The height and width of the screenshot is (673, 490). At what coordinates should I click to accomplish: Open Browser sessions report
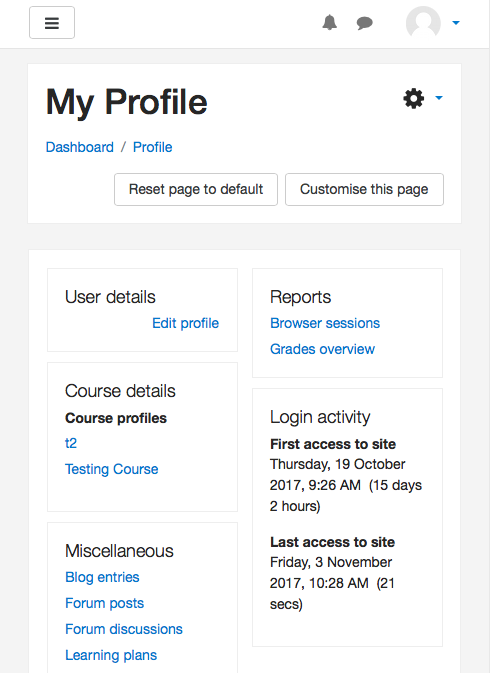click(x=325, y=323)
